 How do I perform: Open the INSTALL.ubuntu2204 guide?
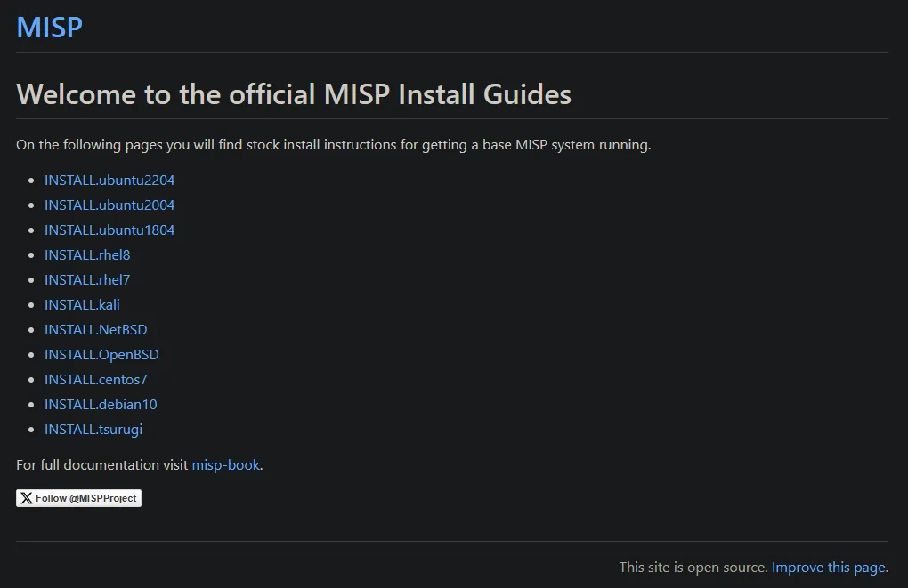point(109,180)
